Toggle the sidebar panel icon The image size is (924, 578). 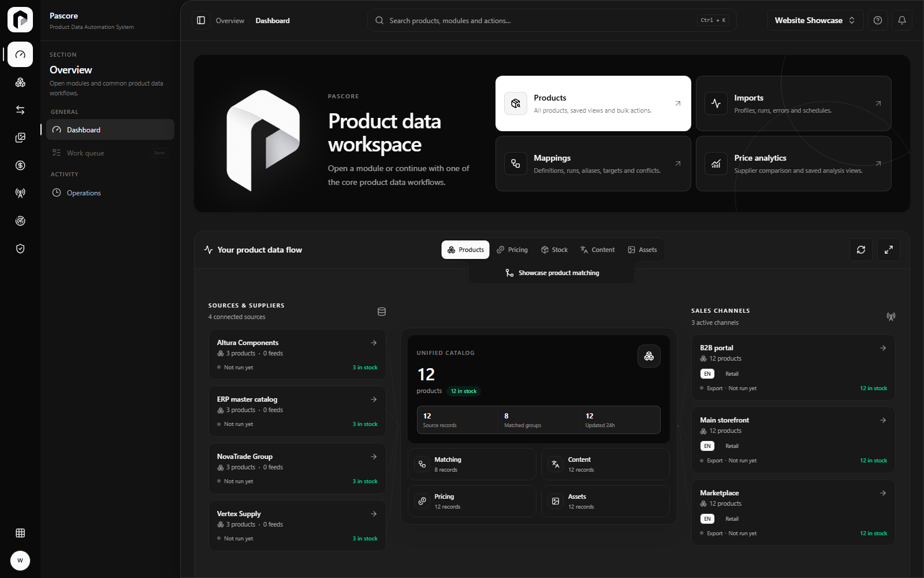tap(201, 20)
